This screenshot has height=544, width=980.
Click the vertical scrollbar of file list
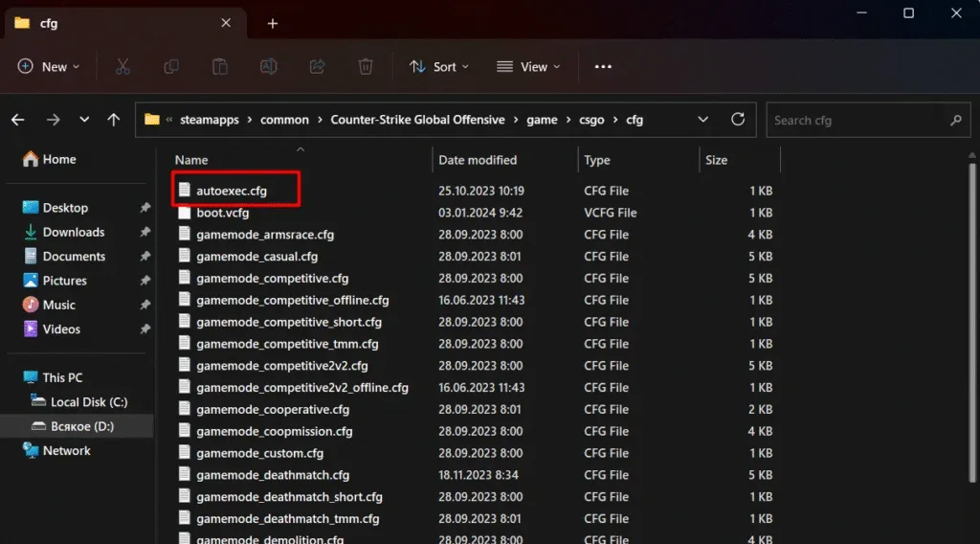(972, 323)
